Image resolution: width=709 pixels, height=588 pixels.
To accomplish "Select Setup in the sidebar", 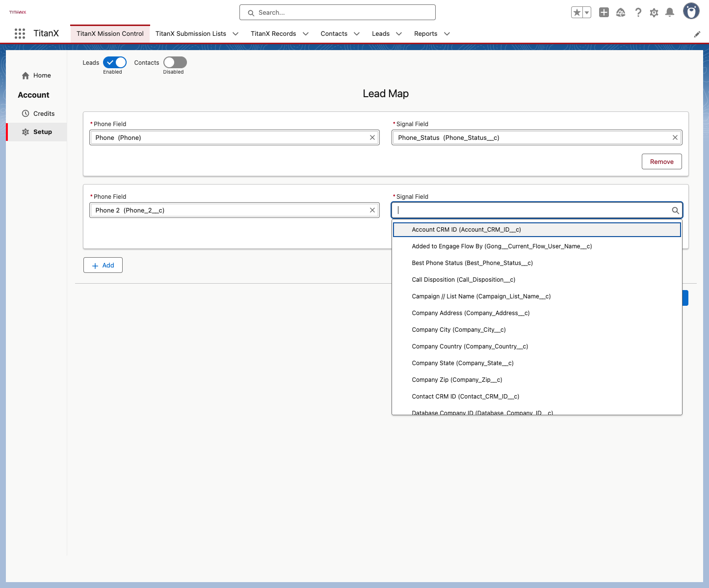I will (37, 132).
